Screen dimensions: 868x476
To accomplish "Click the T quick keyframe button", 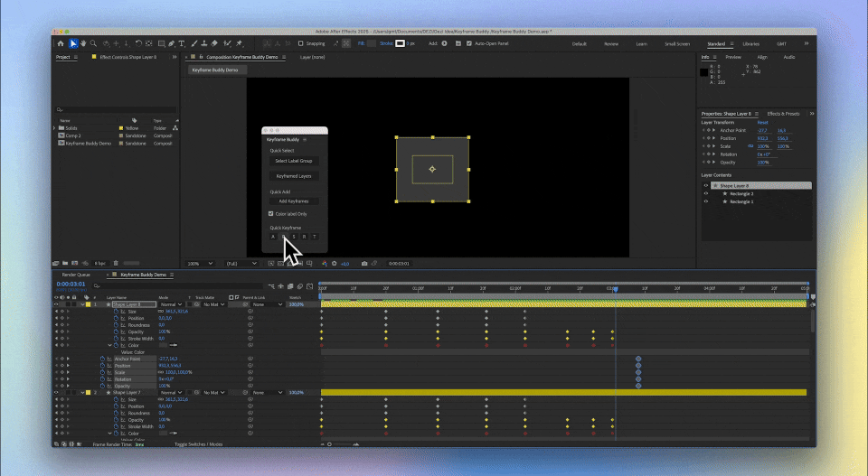I will pos(315,237).
